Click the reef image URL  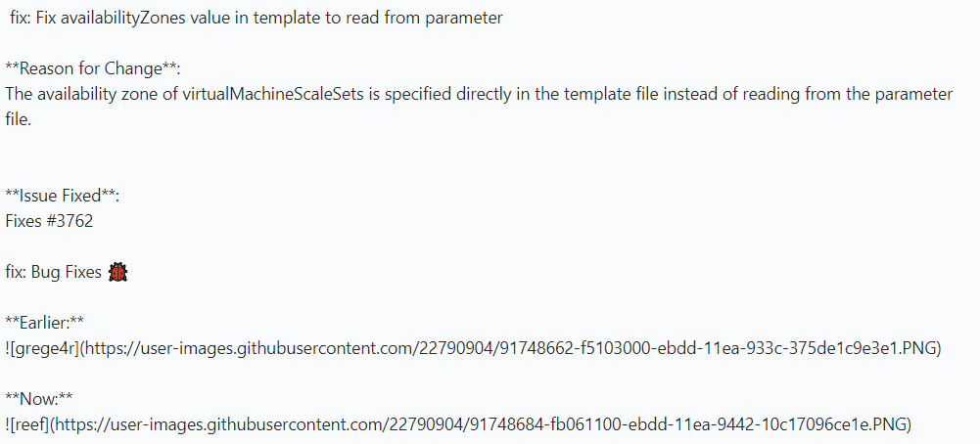click(x=479, y=424)
